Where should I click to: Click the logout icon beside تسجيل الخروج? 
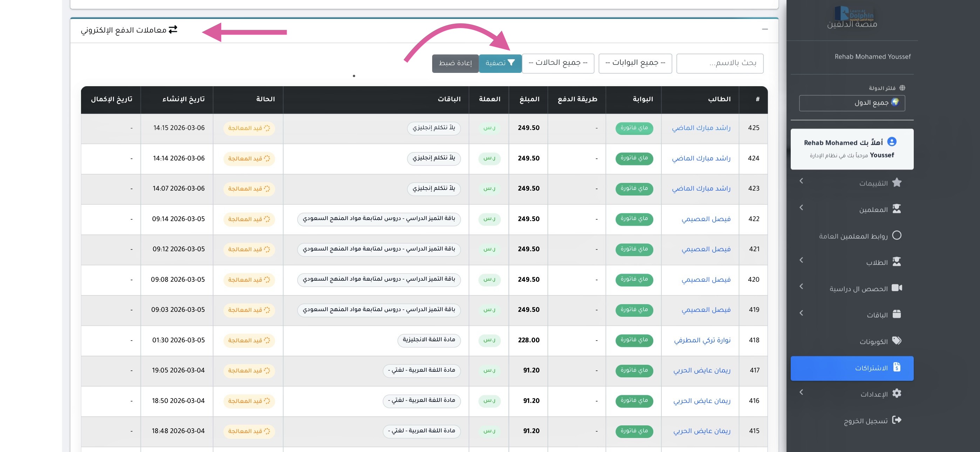click(896, 420)
